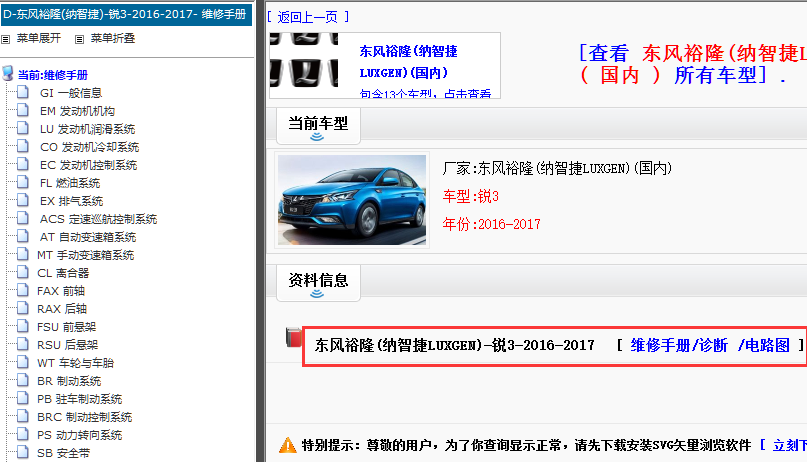Viewport: 807px width, 462px height.
Task: Click the page icon beside CL 离合器
Action: coord(23,273)
